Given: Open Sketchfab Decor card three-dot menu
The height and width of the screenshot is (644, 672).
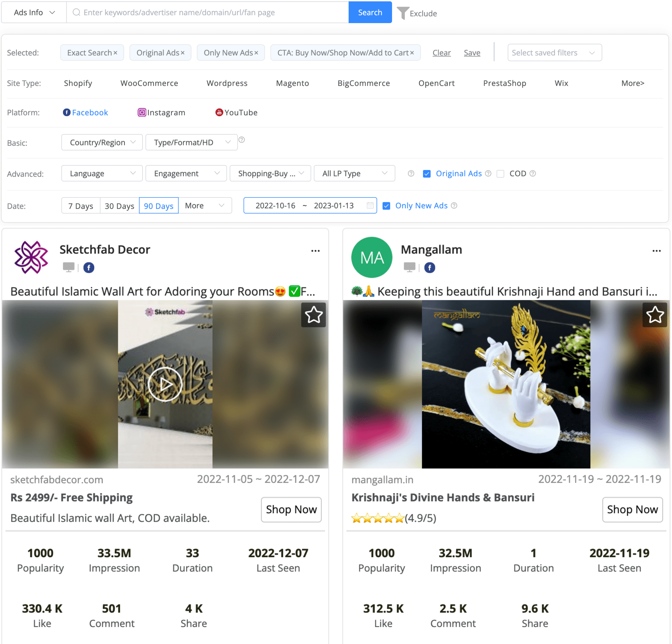Looking at the screenshot, I should click(x=315, y=251).
